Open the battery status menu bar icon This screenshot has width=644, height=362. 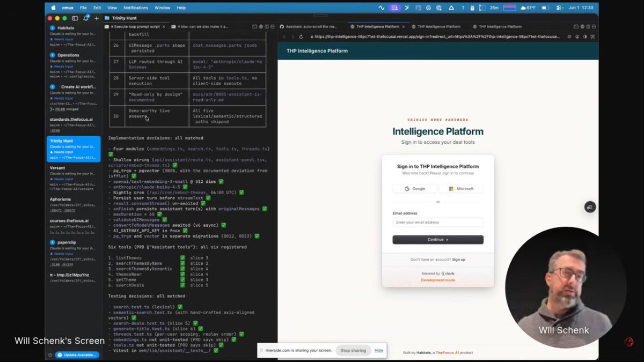546,8
